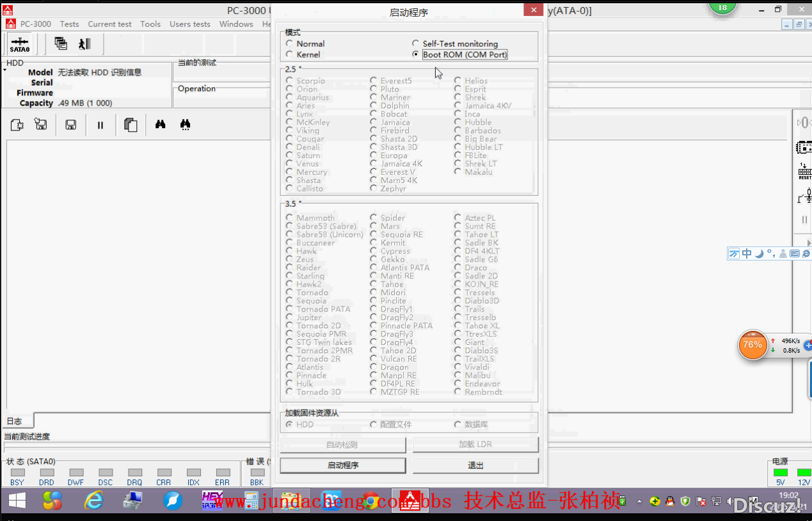
Task: Click the DRQ status indicator
Action: (134, 473)
